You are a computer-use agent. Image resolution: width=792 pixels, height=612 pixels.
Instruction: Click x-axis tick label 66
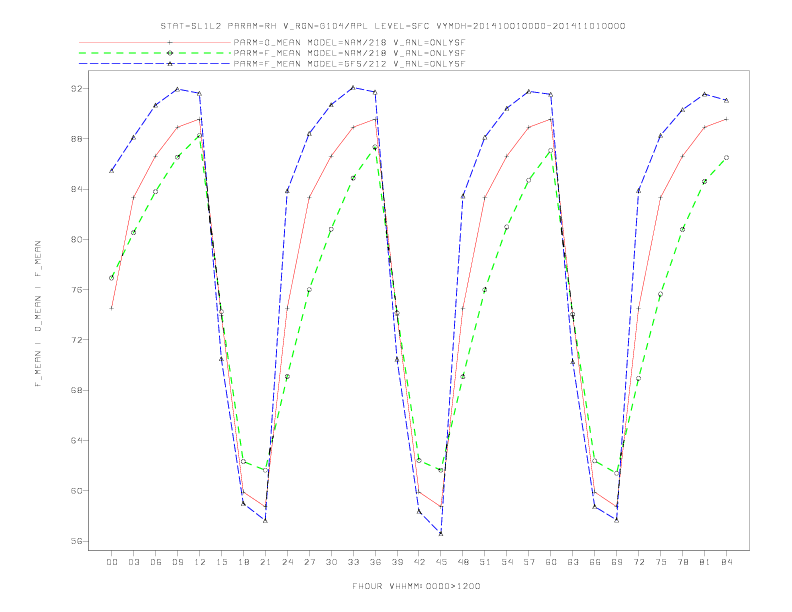point(595,562)
